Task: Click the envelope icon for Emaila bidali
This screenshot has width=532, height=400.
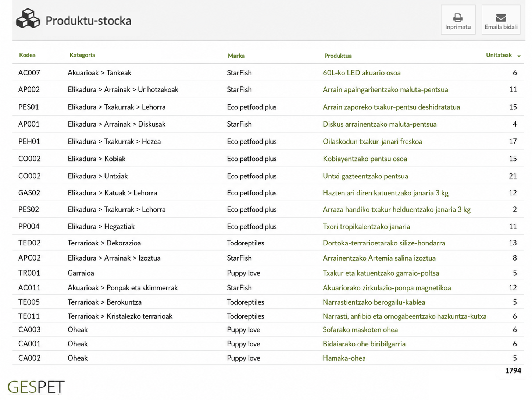Action: 501,17
